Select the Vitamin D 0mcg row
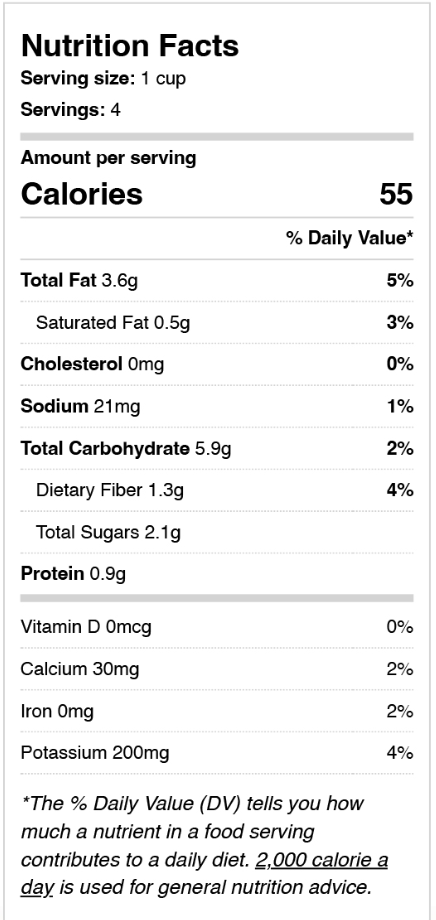This screenshot has height=920, width=436. (x=217, y=627)
